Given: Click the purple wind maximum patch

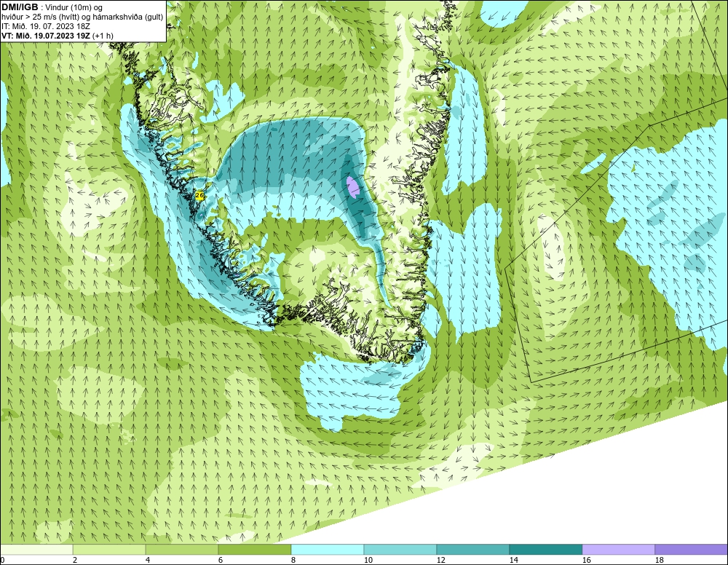Looking at the screenshot, I should 353,186.
